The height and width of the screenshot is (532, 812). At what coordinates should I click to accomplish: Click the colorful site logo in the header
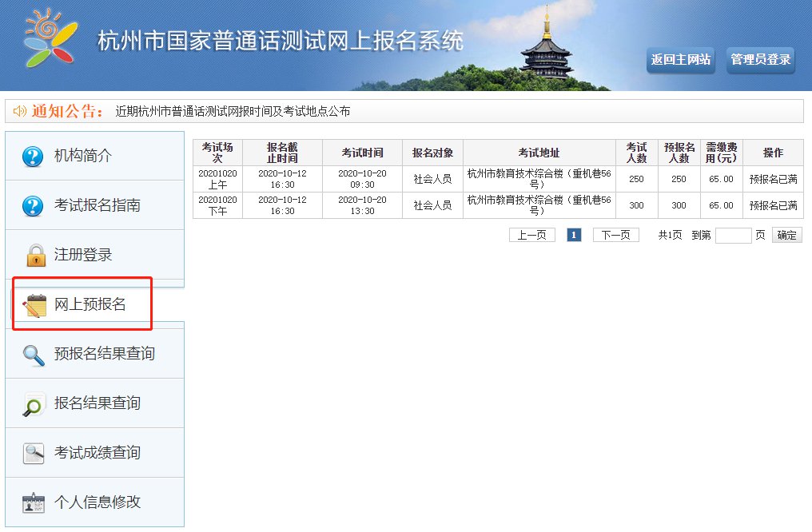(51, 38)
